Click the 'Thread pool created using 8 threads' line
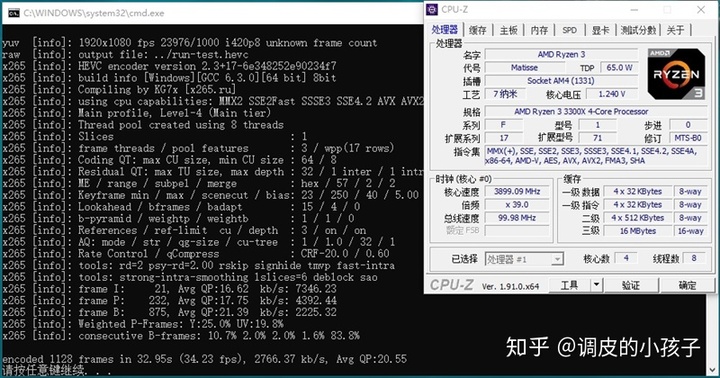The height and width of the screenshot is (378, 720). [143, 125]
